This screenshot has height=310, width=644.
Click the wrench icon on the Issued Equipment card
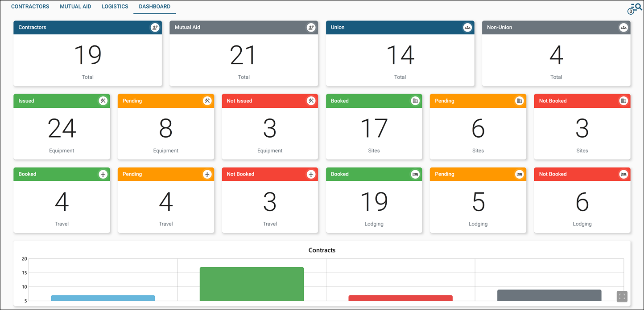103,101
